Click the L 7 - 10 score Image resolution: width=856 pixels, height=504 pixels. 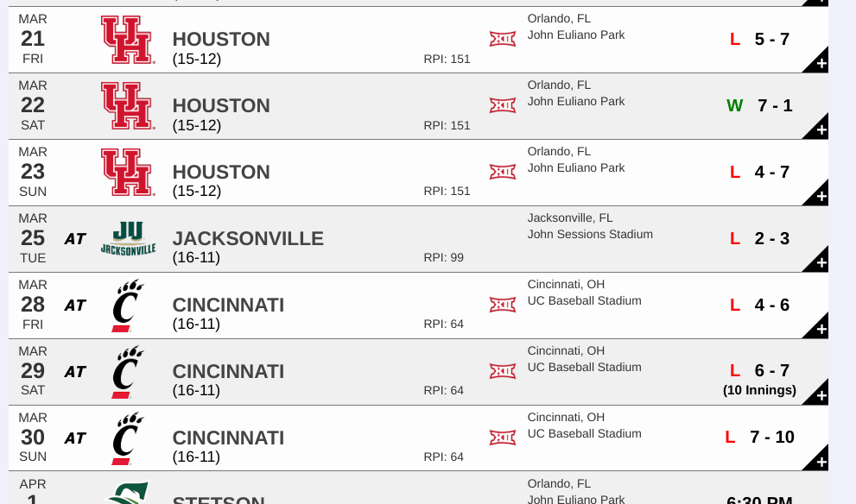[759, 437]
